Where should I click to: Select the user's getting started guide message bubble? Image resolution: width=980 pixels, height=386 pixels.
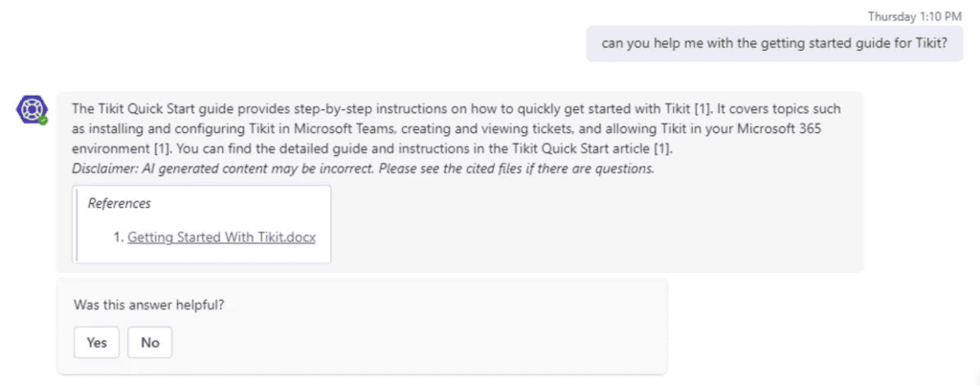(x=774, y=43)
